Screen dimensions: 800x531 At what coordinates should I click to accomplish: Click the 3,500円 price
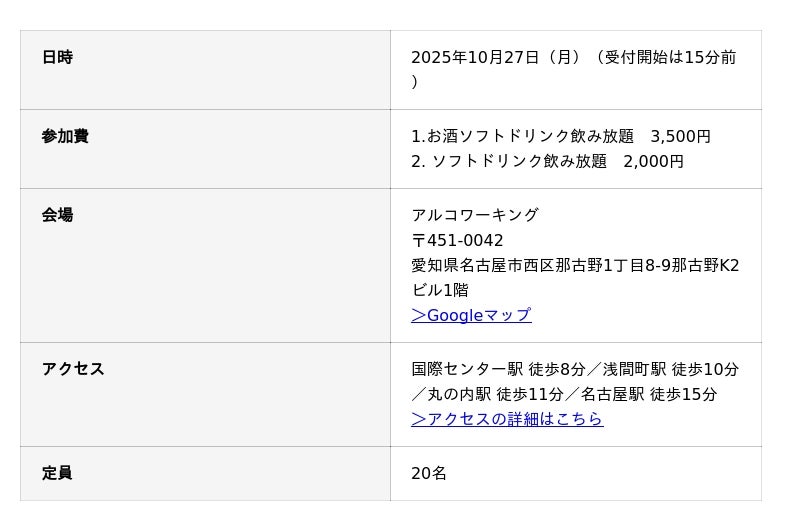click(681, 137)
